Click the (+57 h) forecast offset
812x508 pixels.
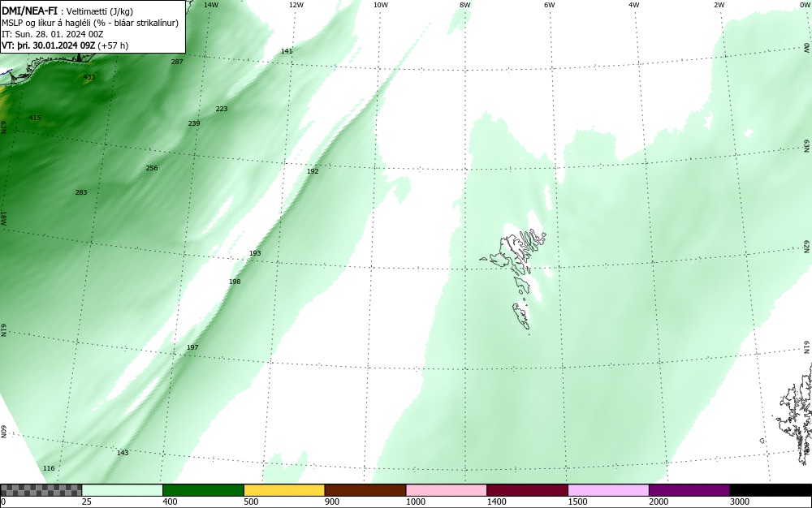(x=113, y=45)
